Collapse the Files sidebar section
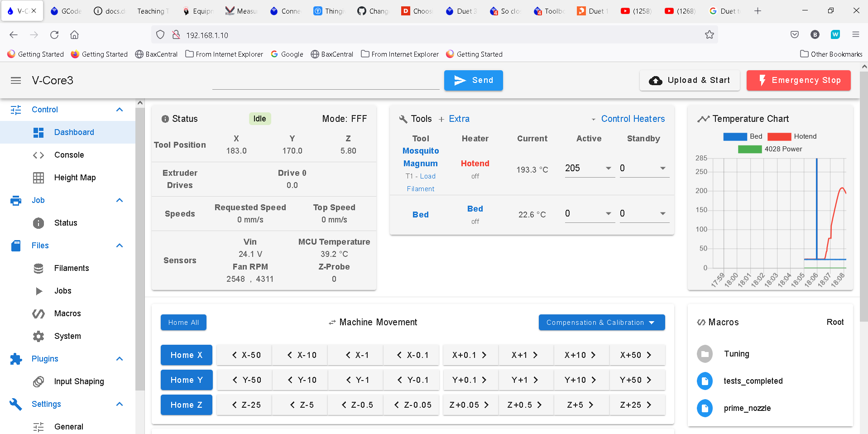 coord(120,246)
